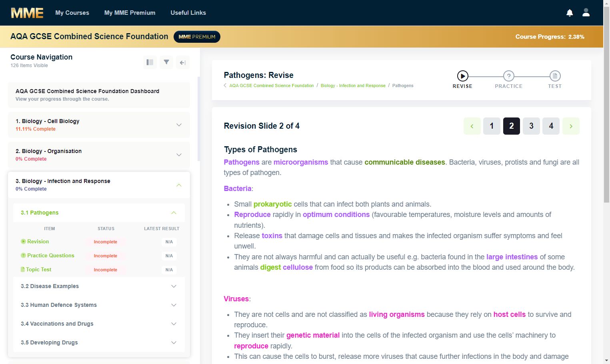The image size is (610, 364).
Task: Jump to revision slide 3
Action: pos(531,126)
